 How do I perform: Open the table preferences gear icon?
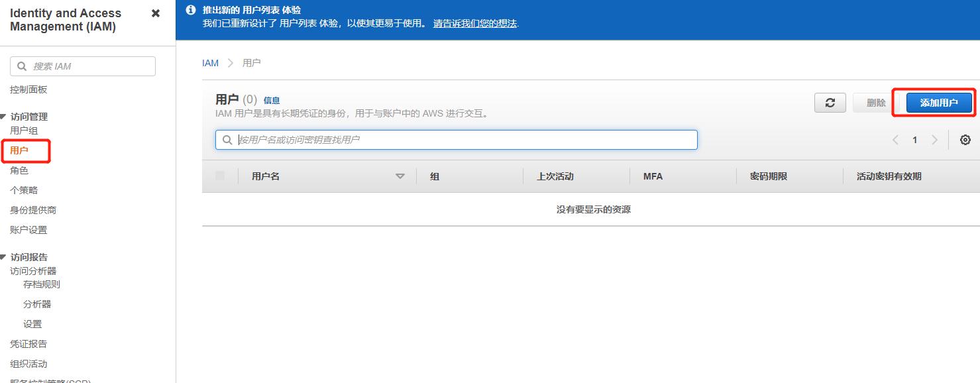(965, 140)
